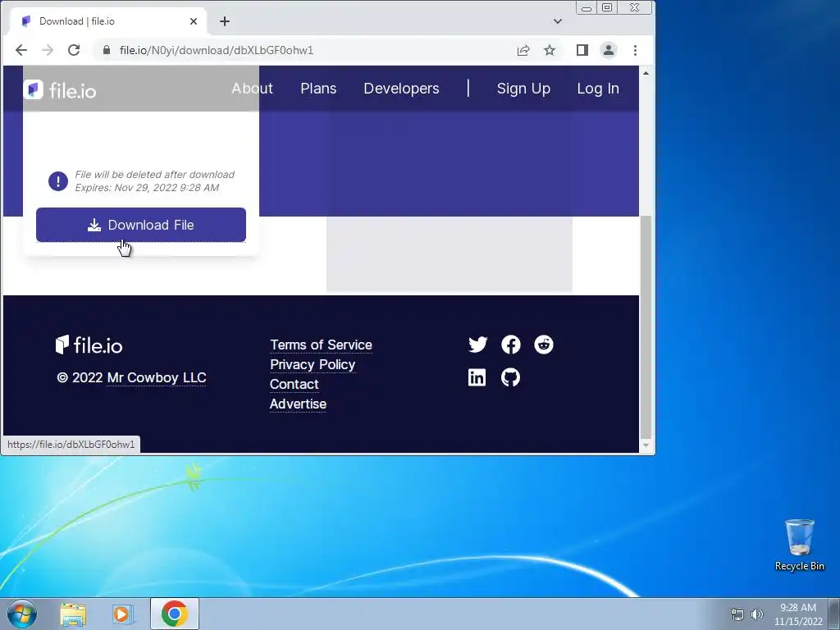The height and width of the screenshot is (630, 840).
Task: Click the 'Expires: Nov 29, 2022 9:28 AM' text
Action: pyautogui.click(x=147, y=188)
